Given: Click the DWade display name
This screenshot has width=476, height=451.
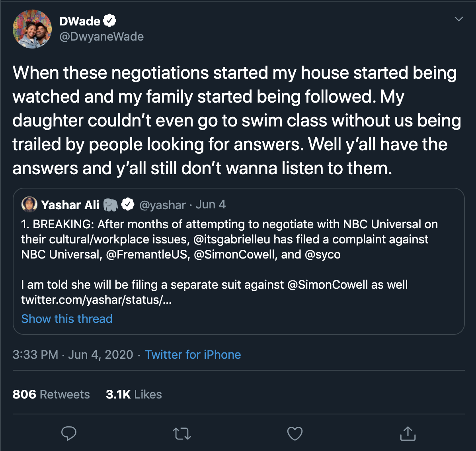Looking at the screenshot, I should pyautogui.click(x=80, y=21).
